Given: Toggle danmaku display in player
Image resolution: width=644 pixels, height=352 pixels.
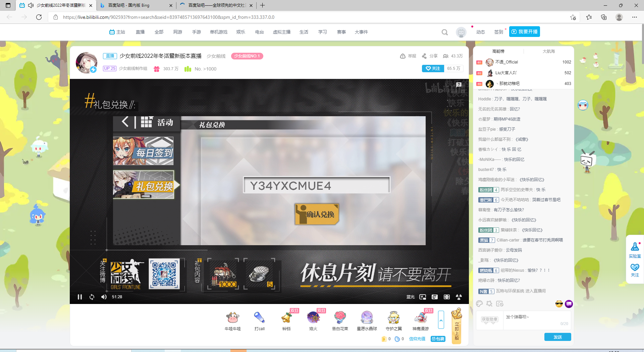Looking at the screenshot, I should point(435,297).
